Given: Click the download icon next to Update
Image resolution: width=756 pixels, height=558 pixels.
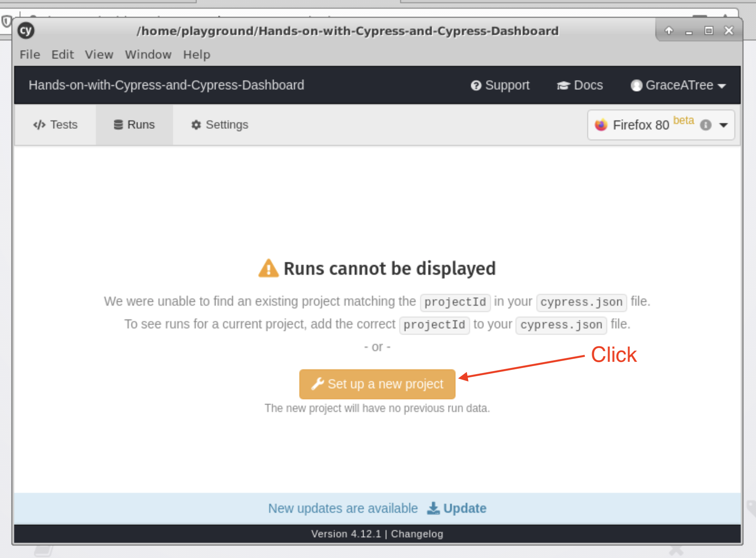Looking at the screenshot, I should 433,508.
